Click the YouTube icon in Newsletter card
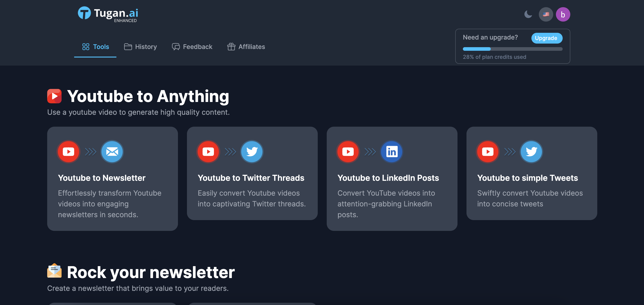The image size is (644, 305). coord(69,152)
